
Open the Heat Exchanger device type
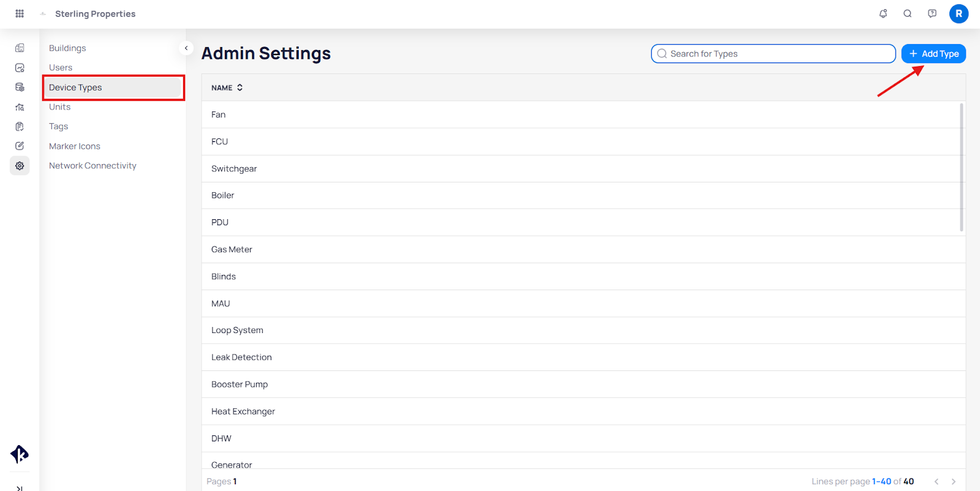[243, 411]
